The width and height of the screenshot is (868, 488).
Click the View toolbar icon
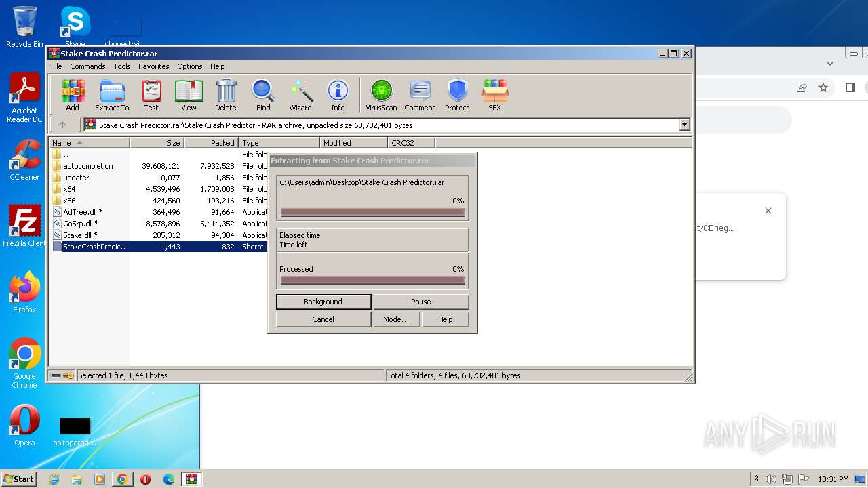tap(189, 95)
